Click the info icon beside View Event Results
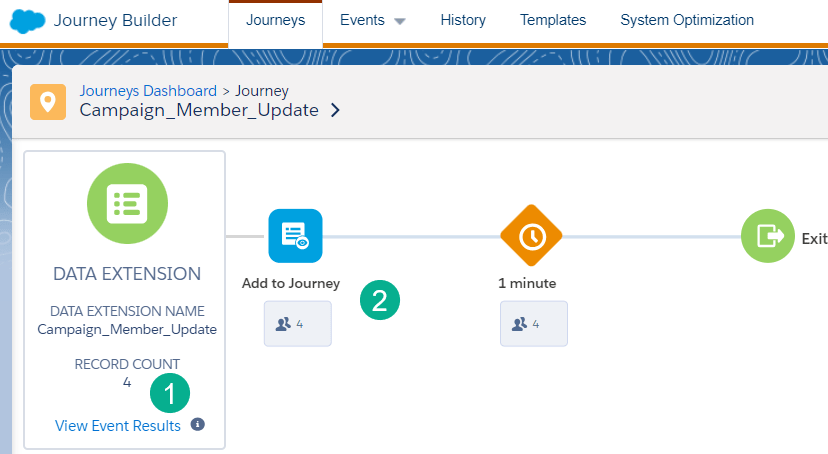This screenshot has width=828, height=454. (197, 425)
